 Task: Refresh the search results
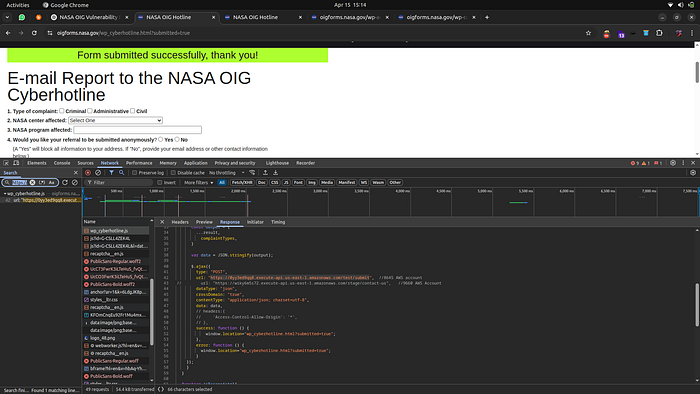coord(65,182)
